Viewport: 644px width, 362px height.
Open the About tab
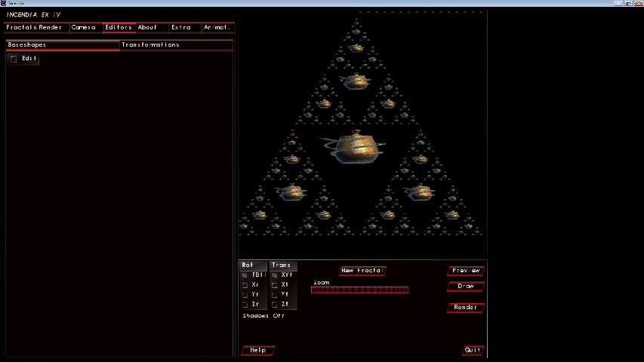(152, 27)
